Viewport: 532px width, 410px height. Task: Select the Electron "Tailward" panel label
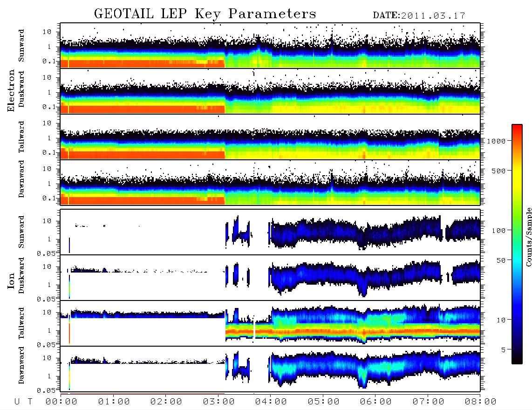click(x=21, y=137)
